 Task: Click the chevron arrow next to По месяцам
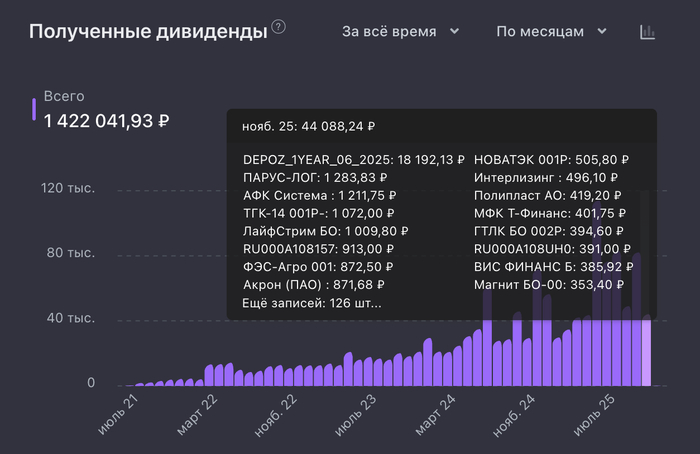point(603,32)
